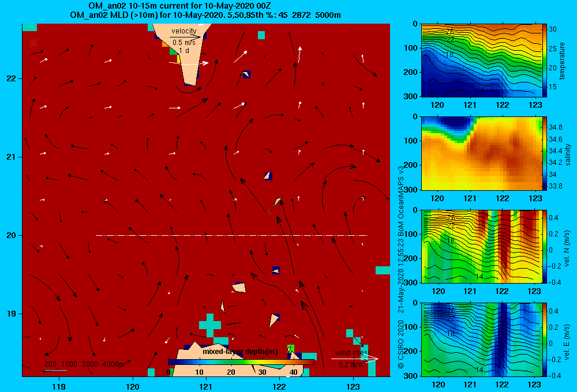
Task: Click salinity scale tick value "34.4"
Action: 555,151
